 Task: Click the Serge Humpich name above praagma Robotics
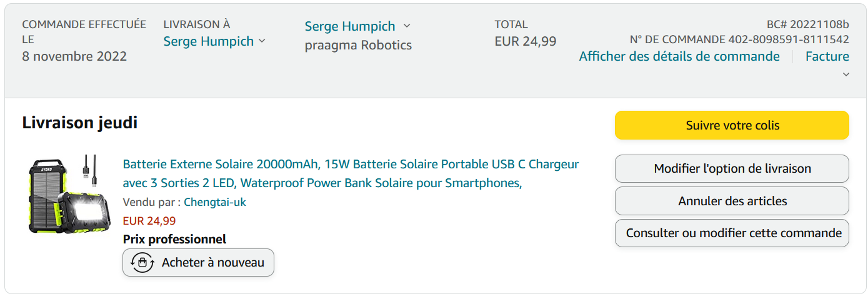tap(350, 26)
